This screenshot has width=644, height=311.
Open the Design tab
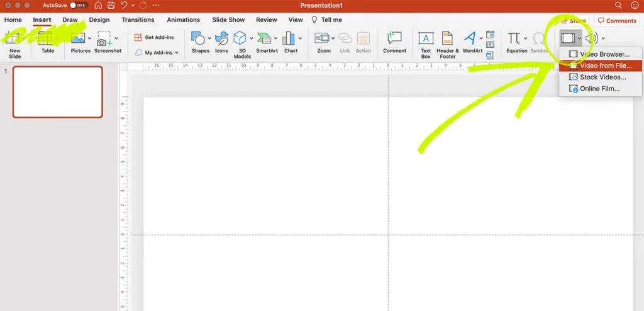pos(99,20)
